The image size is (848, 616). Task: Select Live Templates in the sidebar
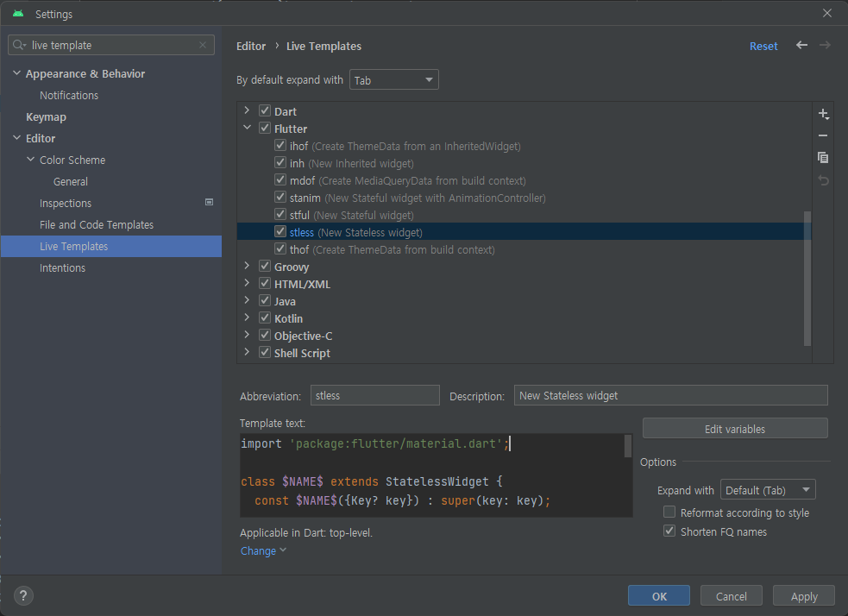click(x=111, y=246)
